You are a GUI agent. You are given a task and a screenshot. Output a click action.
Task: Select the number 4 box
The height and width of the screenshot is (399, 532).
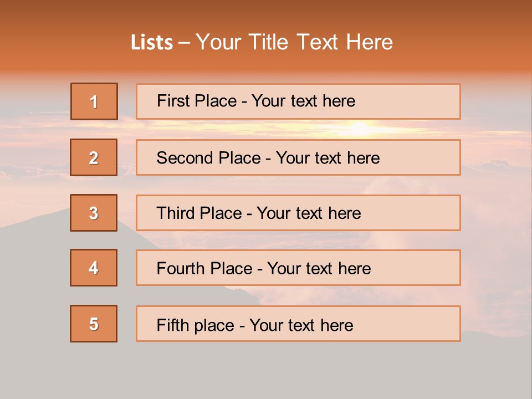(94, 268)
